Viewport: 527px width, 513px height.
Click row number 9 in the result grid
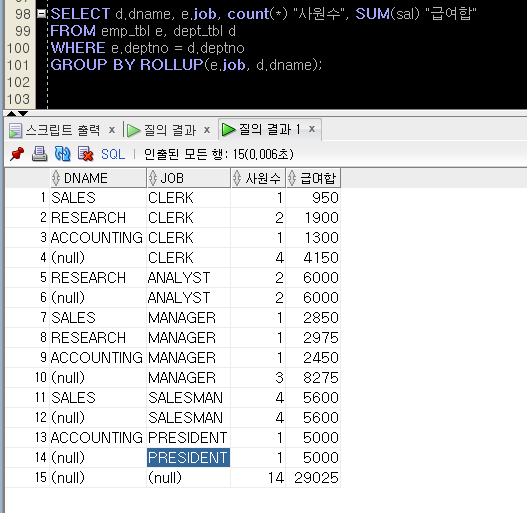coord(43,357)
